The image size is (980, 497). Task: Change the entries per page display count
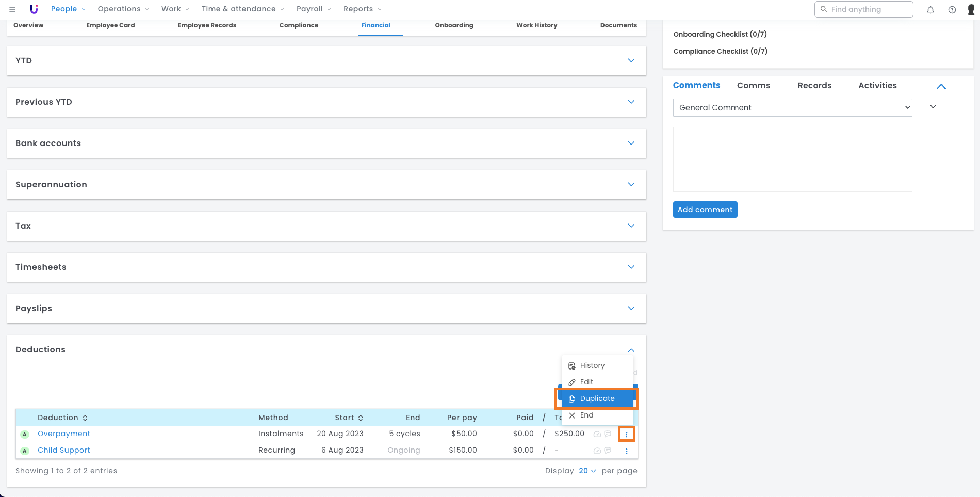point(587,471)
